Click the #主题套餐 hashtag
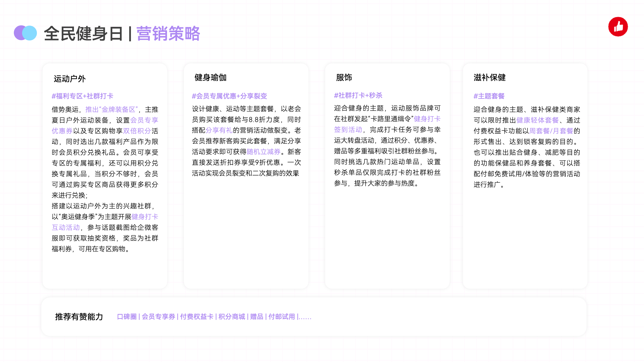 point(489,96)
